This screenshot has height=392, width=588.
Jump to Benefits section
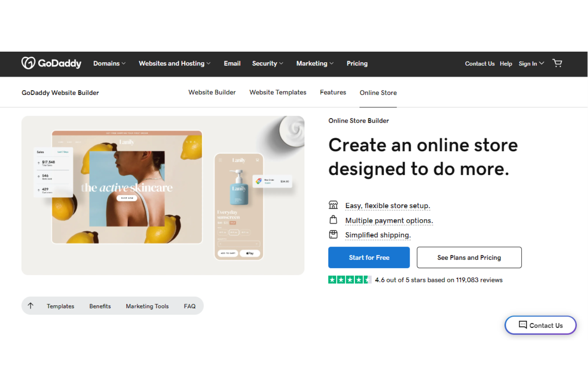100,306
